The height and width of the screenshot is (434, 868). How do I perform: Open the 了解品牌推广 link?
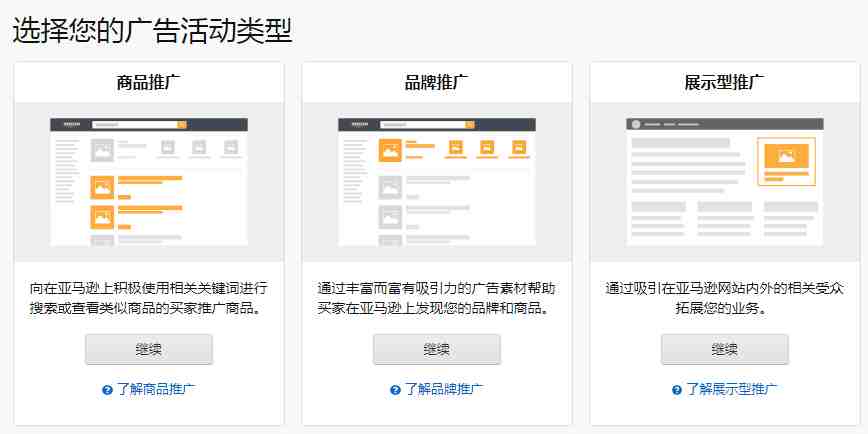tap(444, 389)
